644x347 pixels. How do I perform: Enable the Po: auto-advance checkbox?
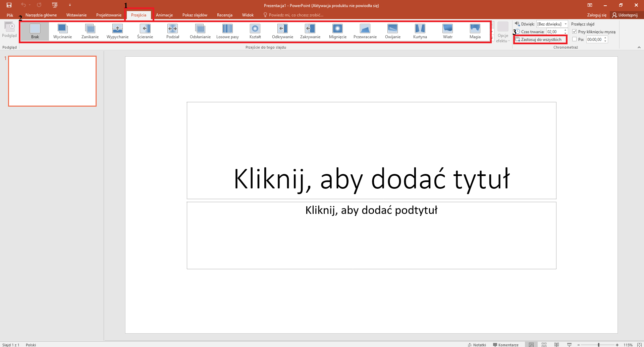pyautogui.click(x=575, y=39)
